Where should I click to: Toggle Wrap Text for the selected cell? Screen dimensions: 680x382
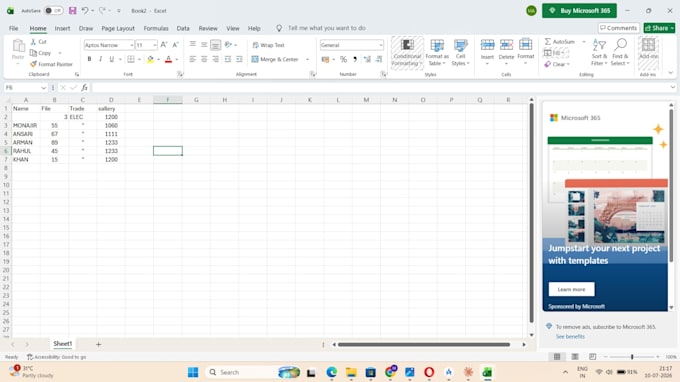pos(268,45)
